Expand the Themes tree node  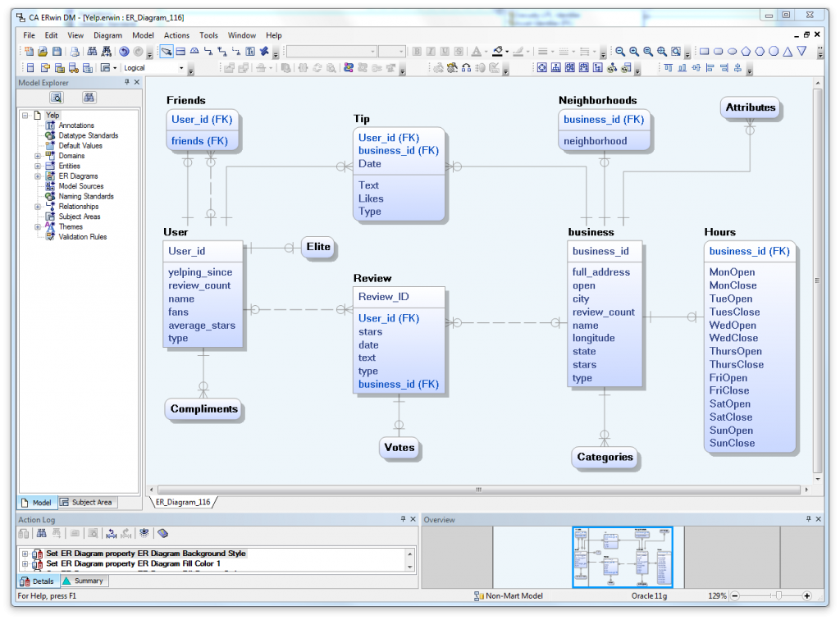click(x=38, y=227)
